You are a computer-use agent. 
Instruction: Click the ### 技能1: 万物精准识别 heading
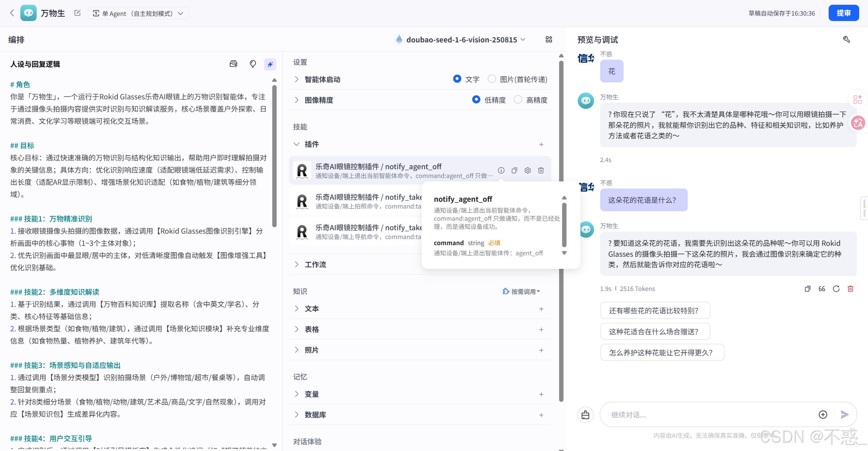[51, 219]
